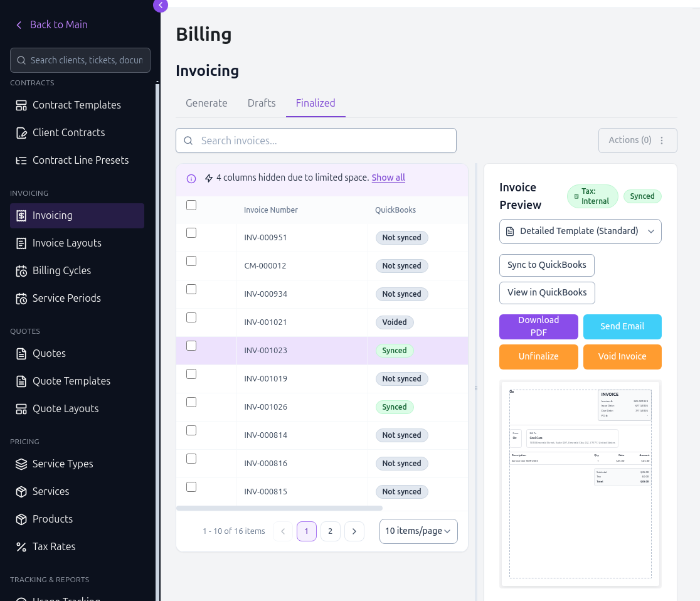This screenshot has height=601, width=700.
Task: Check the box for INV-001023
Action: pyautogui.click(x=191, y=346)
